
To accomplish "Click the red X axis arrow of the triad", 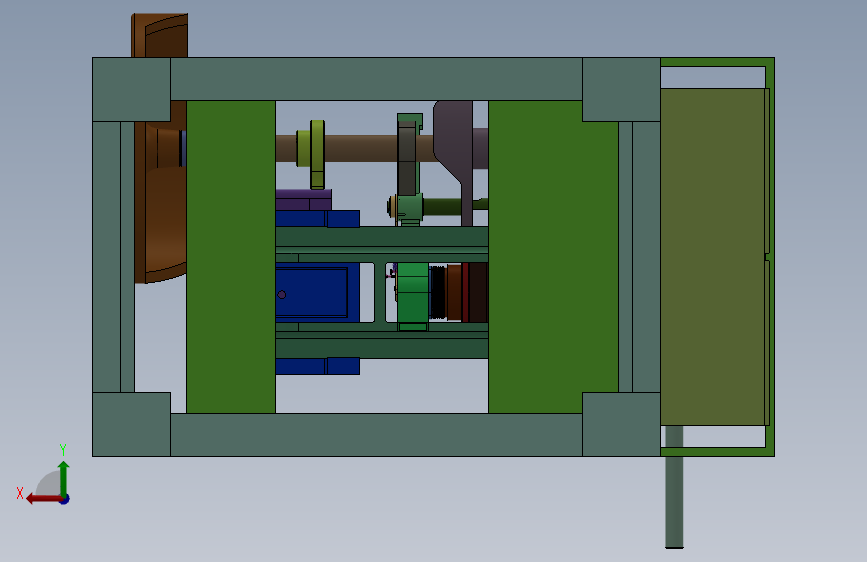I will 43,499.
